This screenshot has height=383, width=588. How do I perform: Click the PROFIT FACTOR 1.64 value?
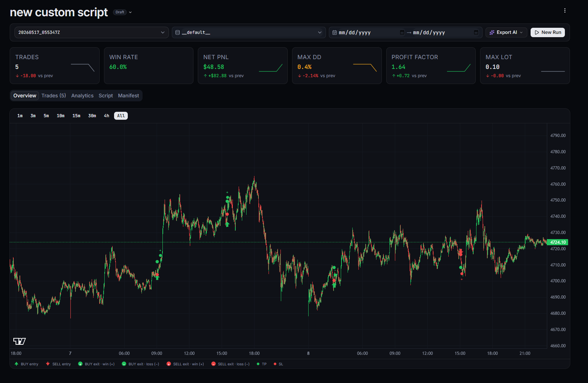click(x=399, y=67)
